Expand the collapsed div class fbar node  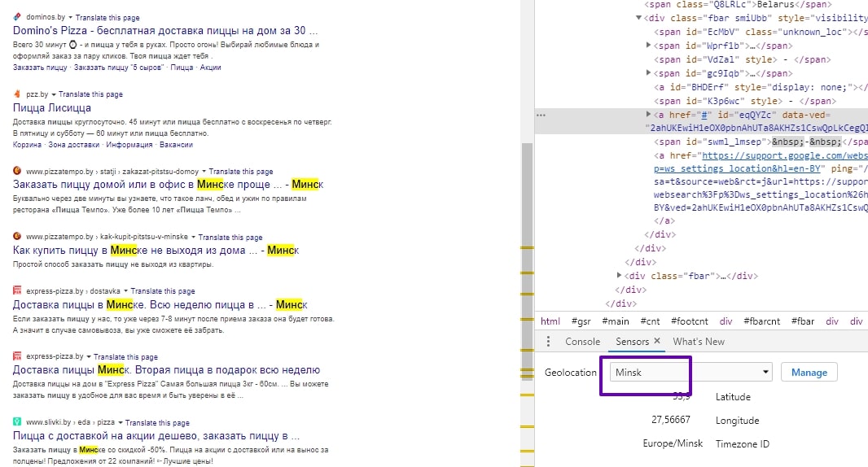click(x=619, y=275)
